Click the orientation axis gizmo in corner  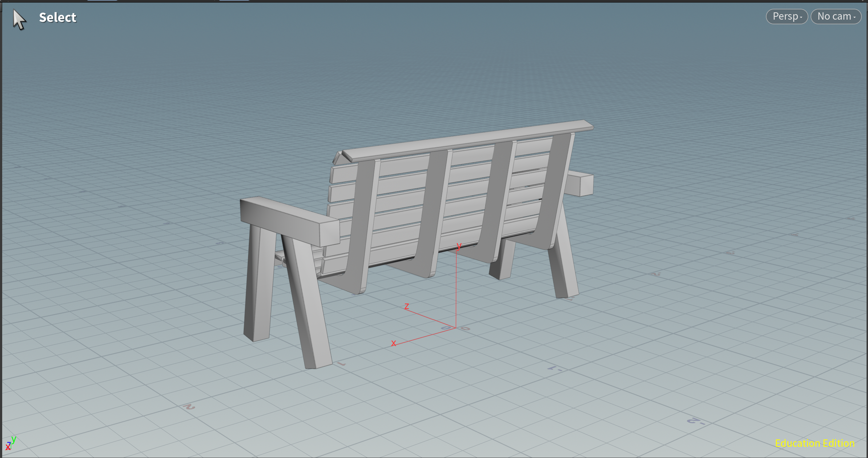tap(10, 443)
